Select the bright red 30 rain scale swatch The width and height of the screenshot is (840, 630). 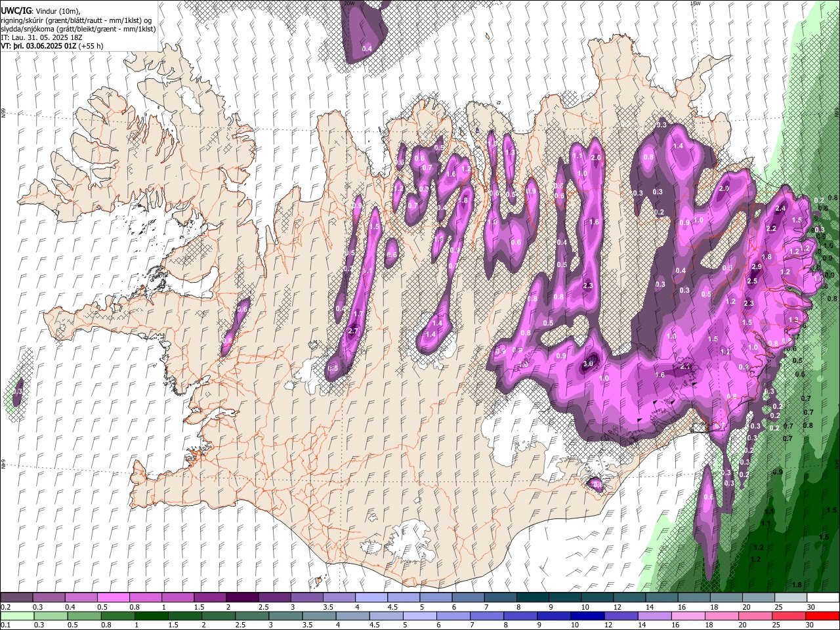point(822,616)
